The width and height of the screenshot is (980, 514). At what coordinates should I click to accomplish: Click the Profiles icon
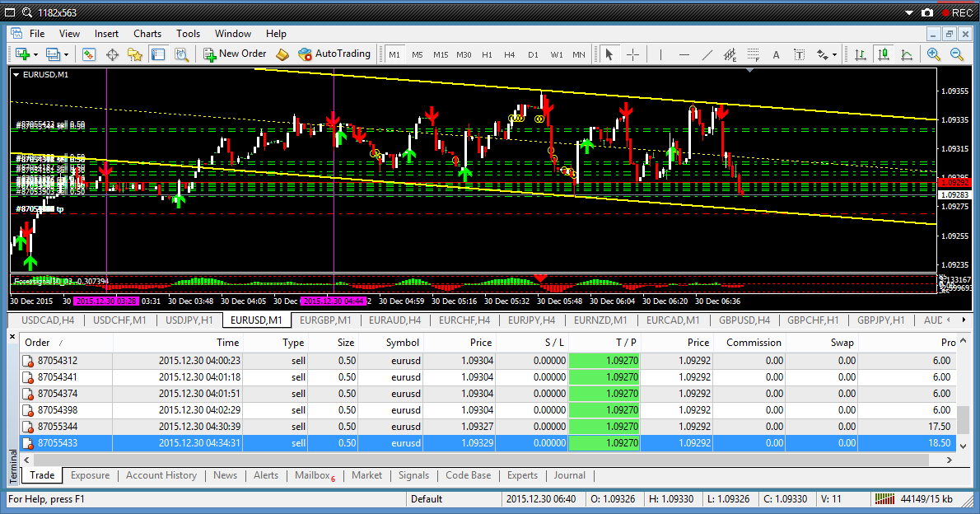point(54,54)
